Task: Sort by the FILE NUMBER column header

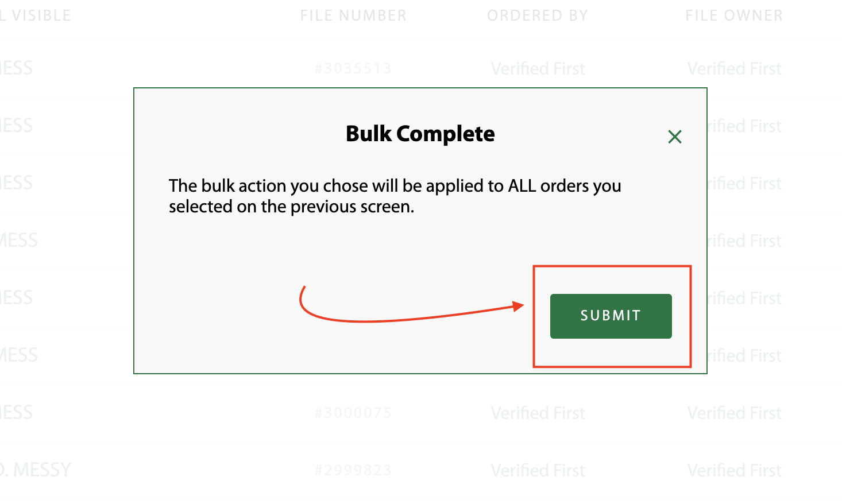Action: pyautogui.click(x=353, y=15)
